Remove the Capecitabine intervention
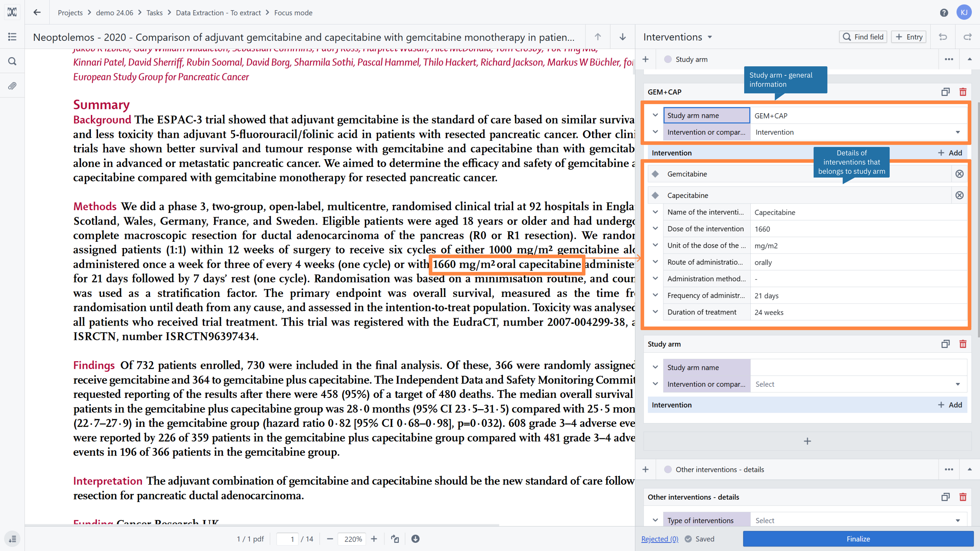 (960, 195)
